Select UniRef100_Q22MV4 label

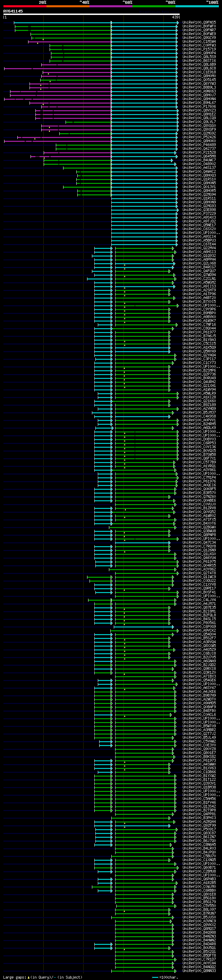[x=199, y=248]
